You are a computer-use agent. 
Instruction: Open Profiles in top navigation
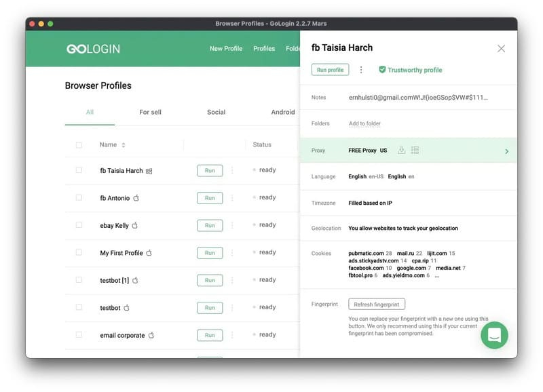(x=264, y=48)
